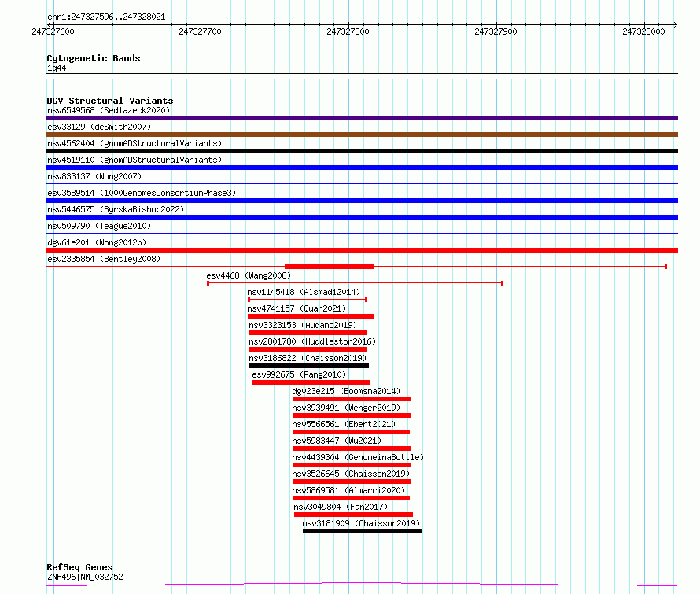Image resolution: width=700 pixels, height=594 pixels.
Task: Click the black nsv3181909 variant bar
Action: pos(362,531)
